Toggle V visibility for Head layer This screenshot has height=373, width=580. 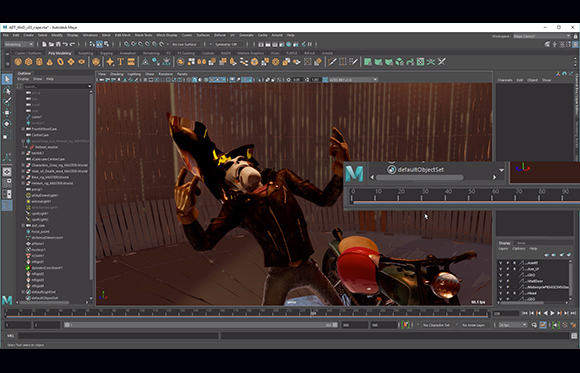coord(501,293)
